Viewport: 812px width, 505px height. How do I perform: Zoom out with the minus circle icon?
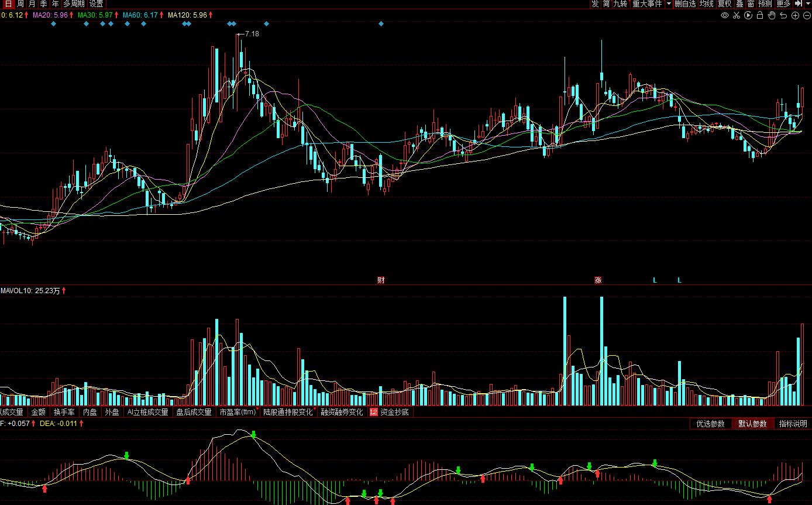pyautogui.click(x=807, y=15)
